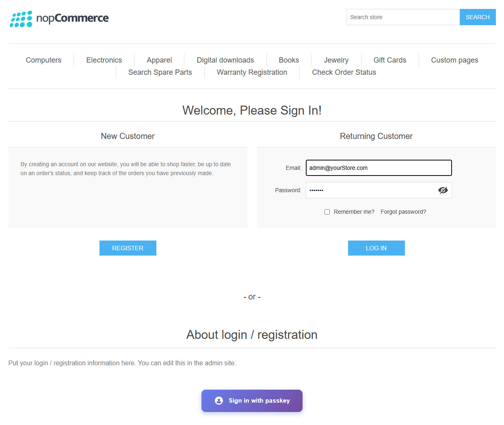
Task: Click the SEARCH button
Action: click(478, 17)
